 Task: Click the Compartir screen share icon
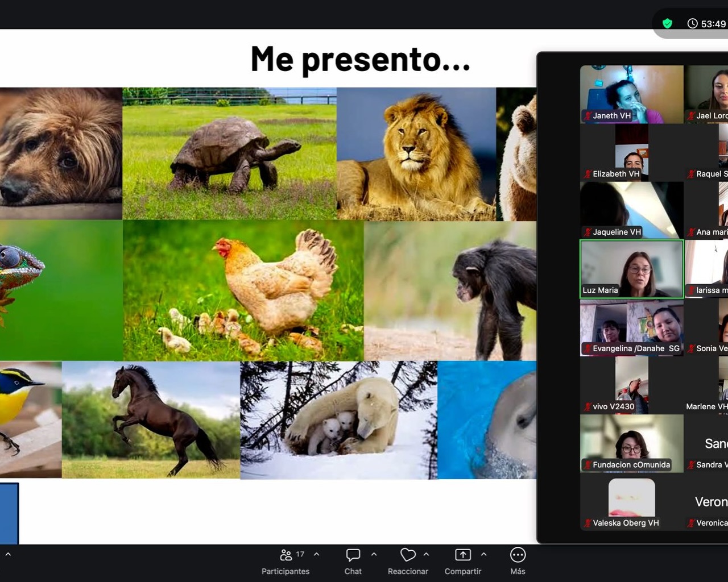(463, 555)
